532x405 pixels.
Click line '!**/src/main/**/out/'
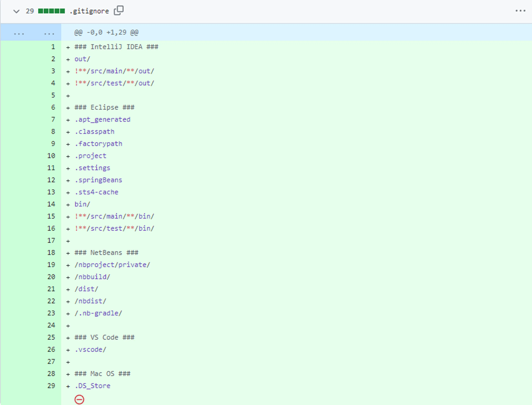click(x=114, y=71)
